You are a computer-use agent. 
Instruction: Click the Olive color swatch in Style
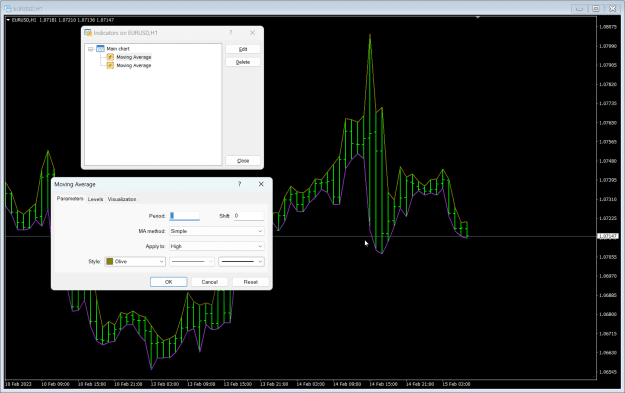110,261
